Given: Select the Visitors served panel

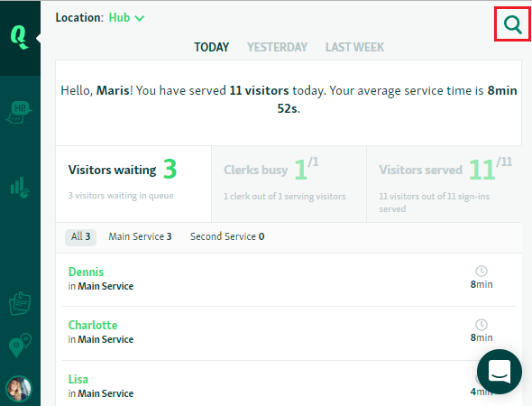Looking at the screenshot, I should pos(445,184).
